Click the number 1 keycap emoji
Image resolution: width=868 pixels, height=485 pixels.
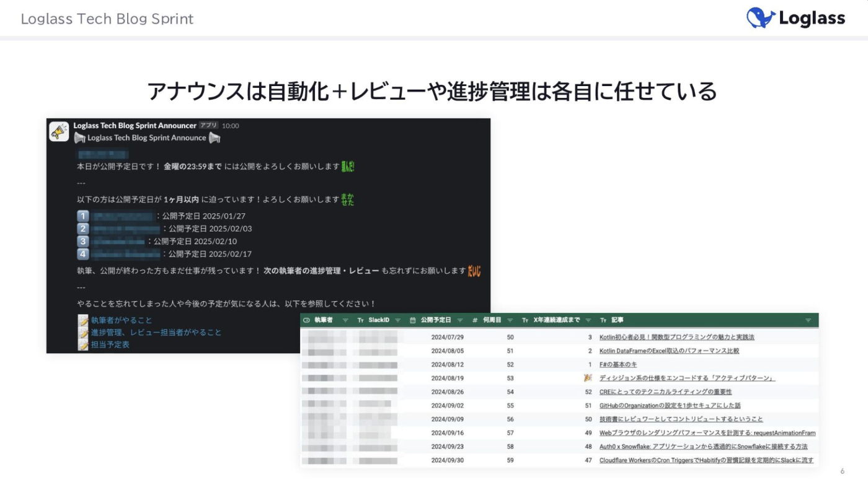point(83,216)
